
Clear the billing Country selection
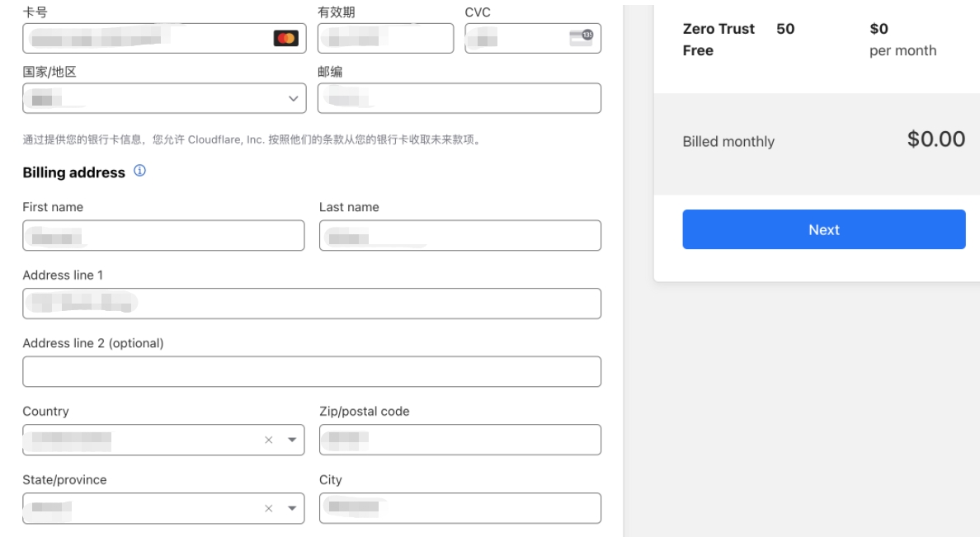pyautogui.click(x=268, y=440)
